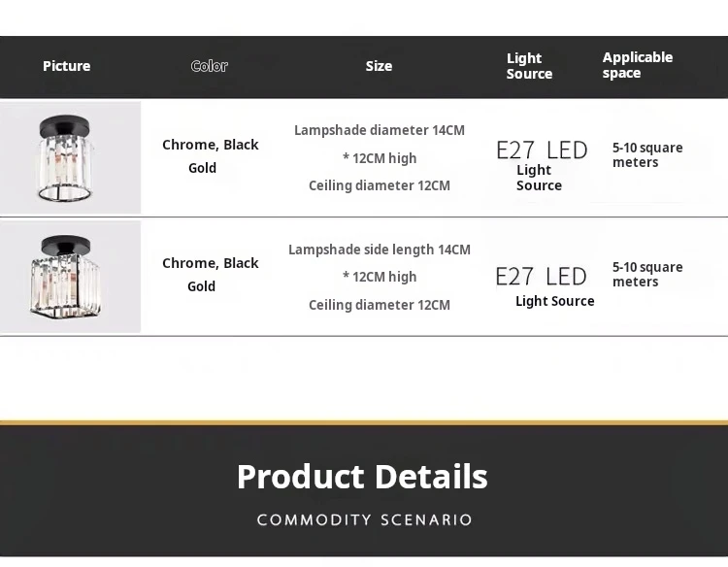Viewport: 728px width, 567px height.
Task: Click E27 LED text in first row
Action: click(x=542, y=150)
